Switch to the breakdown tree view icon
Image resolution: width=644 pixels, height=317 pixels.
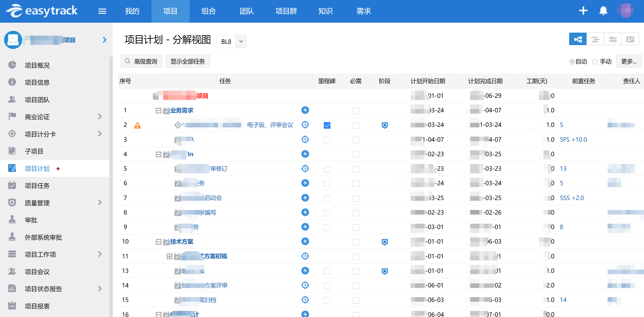pyautogui.click(x=578, y=39)
